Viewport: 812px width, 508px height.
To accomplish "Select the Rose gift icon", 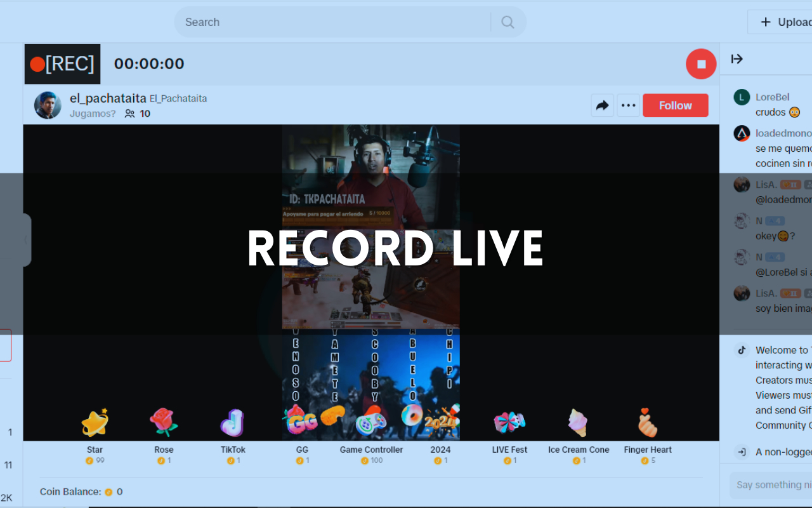I will pos(164,422).
